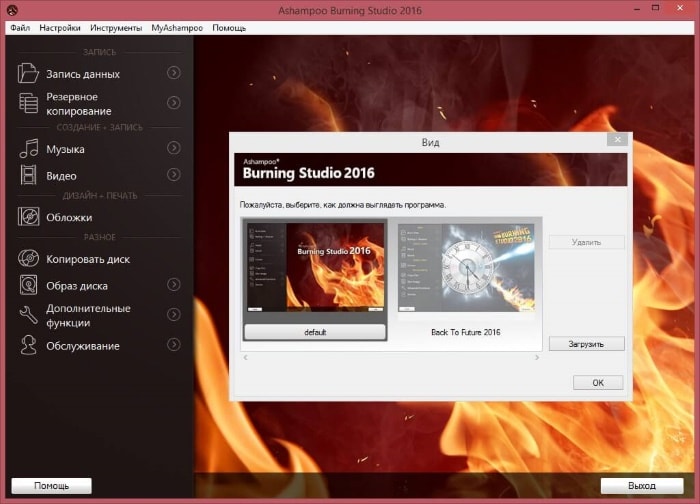Click the skin list right scroll arrow

(x=537, y=357)
